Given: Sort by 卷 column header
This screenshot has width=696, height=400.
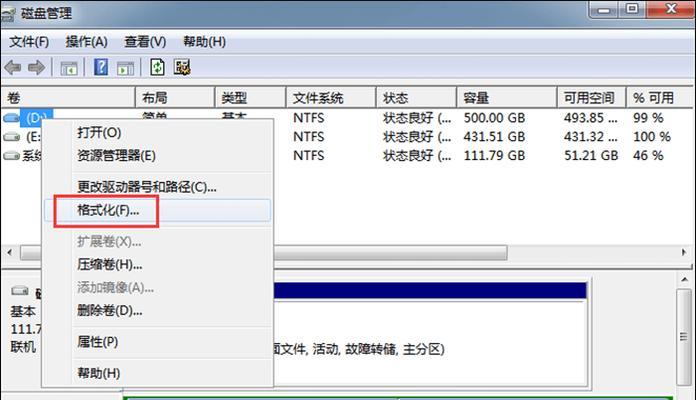Looking at the screenshot, I should (x=68, y=98).
